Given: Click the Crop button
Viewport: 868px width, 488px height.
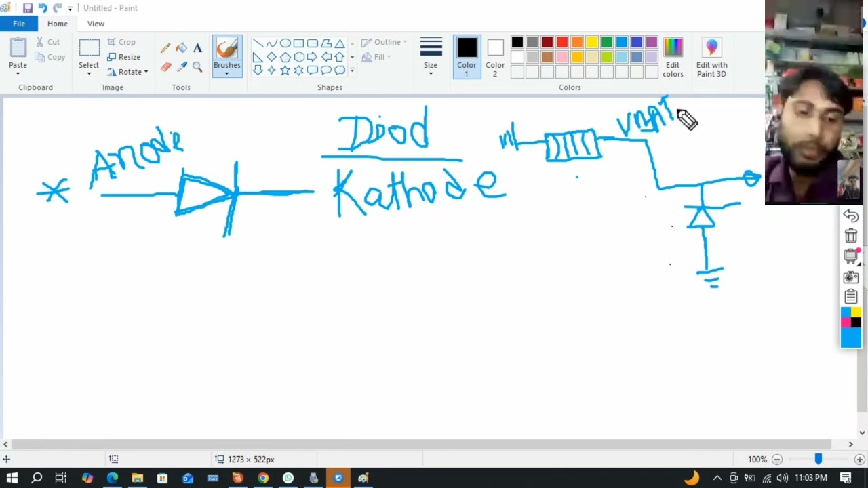Looking at the screenshot, I should 121,42.
